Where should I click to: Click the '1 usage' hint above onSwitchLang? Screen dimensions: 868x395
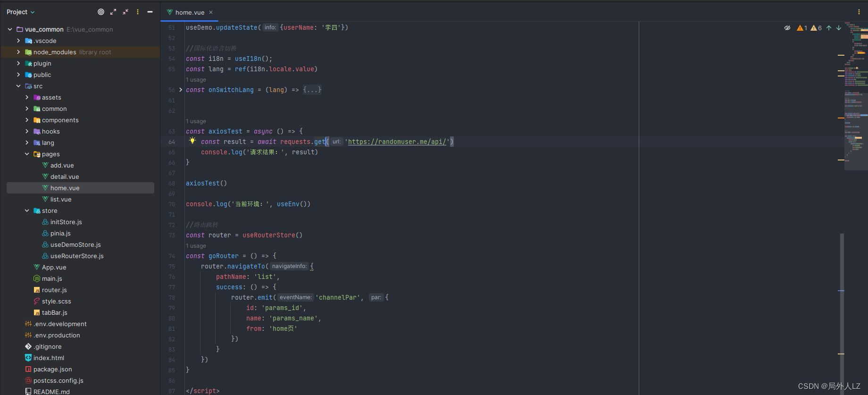(x=196, y=80)
